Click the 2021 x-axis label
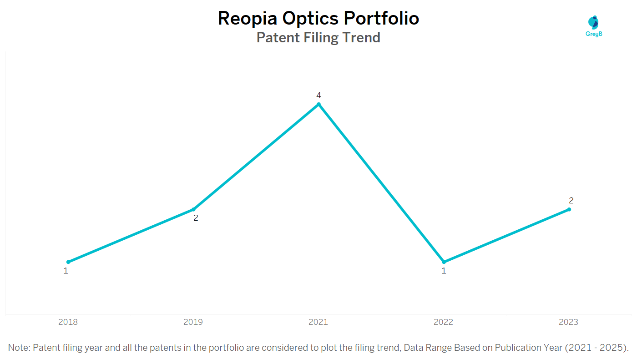 [318, 322]
